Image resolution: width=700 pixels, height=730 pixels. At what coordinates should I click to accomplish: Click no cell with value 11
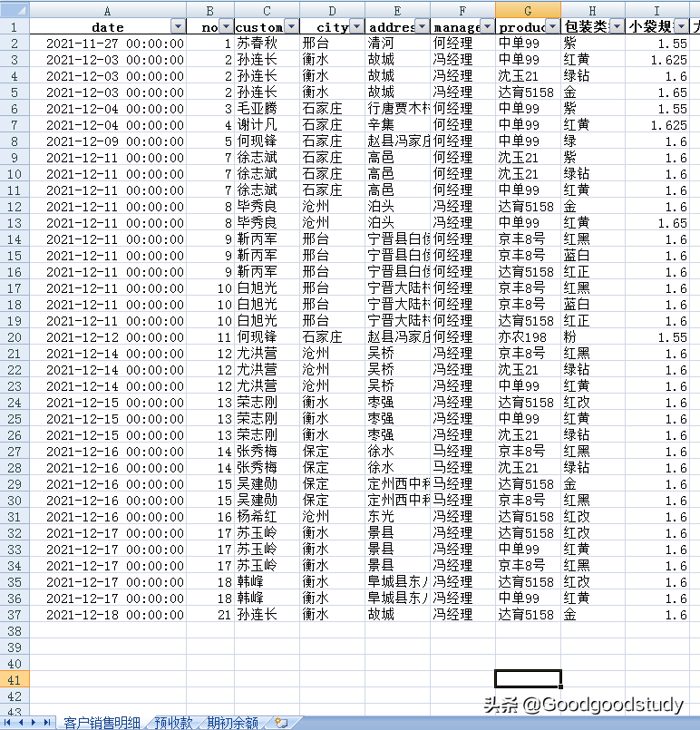click(210, 337)
